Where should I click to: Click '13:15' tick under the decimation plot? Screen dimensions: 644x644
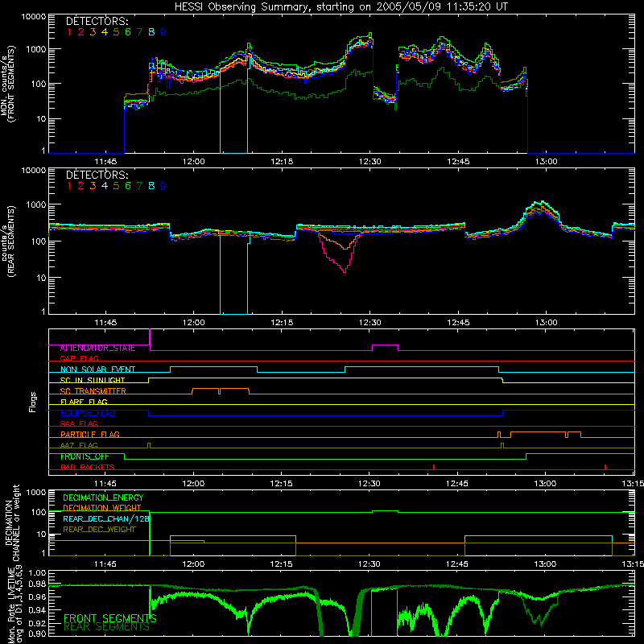coord(633,564)
